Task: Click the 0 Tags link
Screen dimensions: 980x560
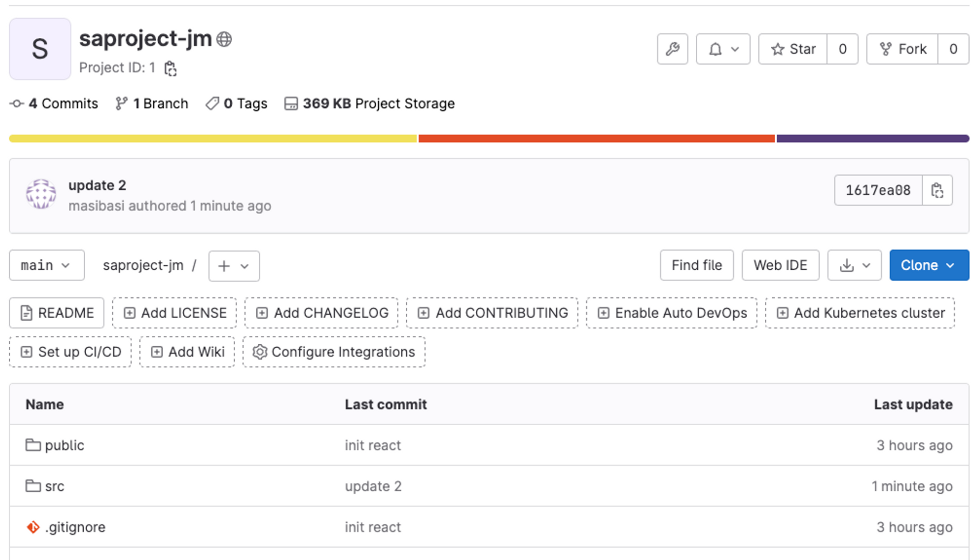Action: coord(237,103)
